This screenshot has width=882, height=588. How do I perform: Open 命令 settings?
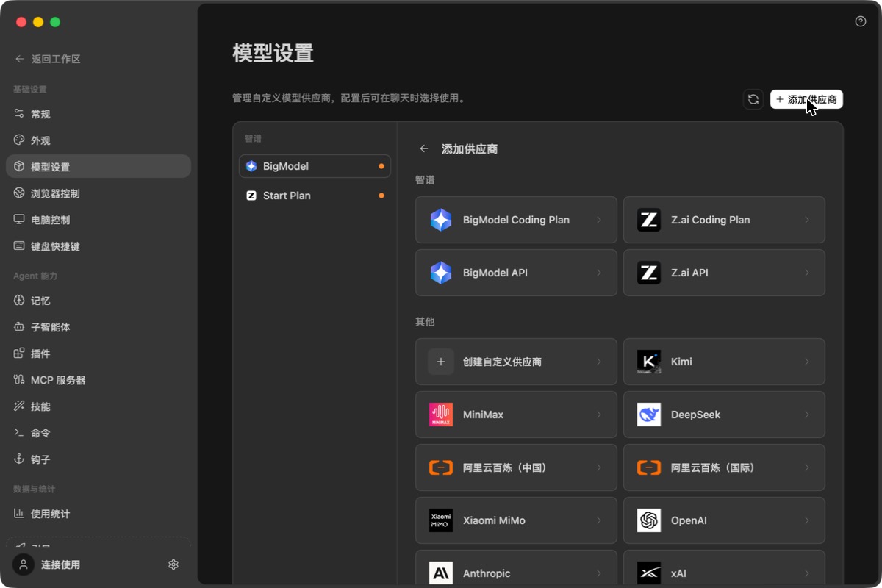click(x=98, y=433)
